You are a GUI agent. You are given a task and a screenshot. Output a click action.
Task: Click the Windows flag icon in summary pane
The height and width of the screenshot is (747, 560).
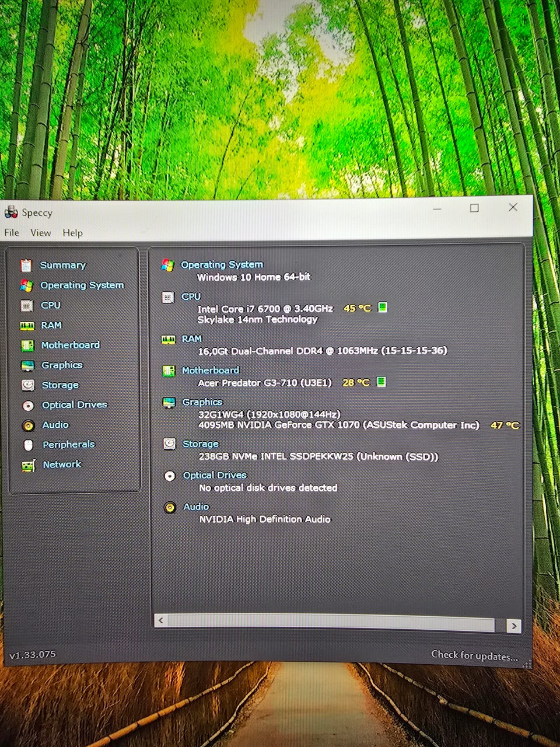pos(167,265)
